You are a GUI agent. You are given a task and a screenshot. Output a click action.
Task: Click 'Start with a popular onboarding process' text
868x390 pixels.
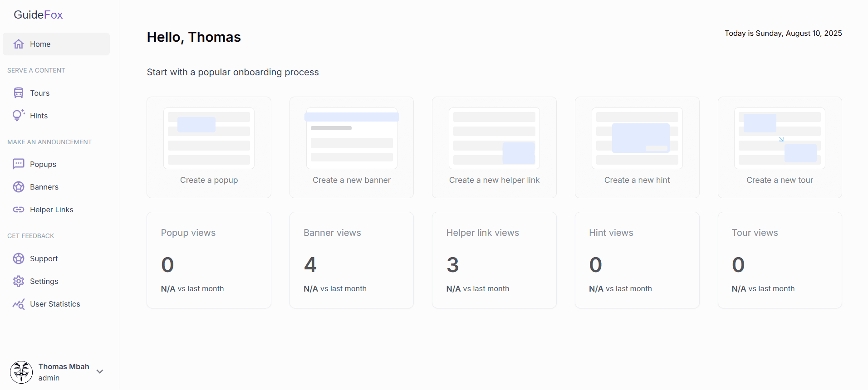click(233, 72)
